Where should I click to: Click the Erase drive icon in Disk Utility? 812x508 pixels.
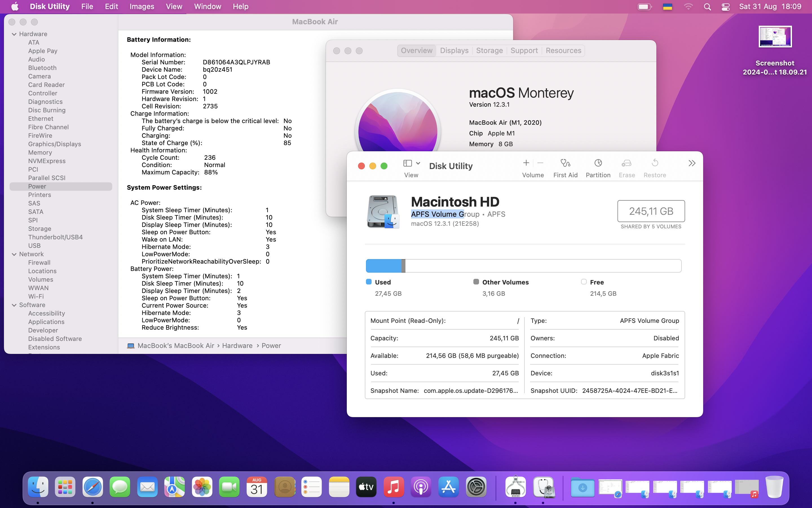coord(626,163)
